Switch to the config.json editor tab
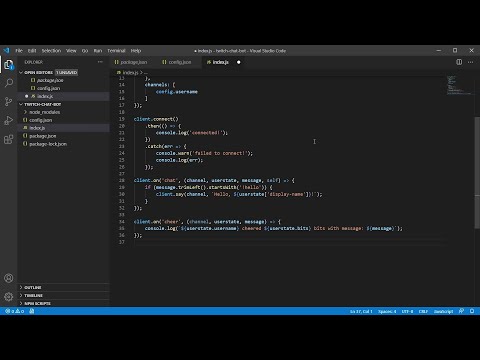 point(177,62)
